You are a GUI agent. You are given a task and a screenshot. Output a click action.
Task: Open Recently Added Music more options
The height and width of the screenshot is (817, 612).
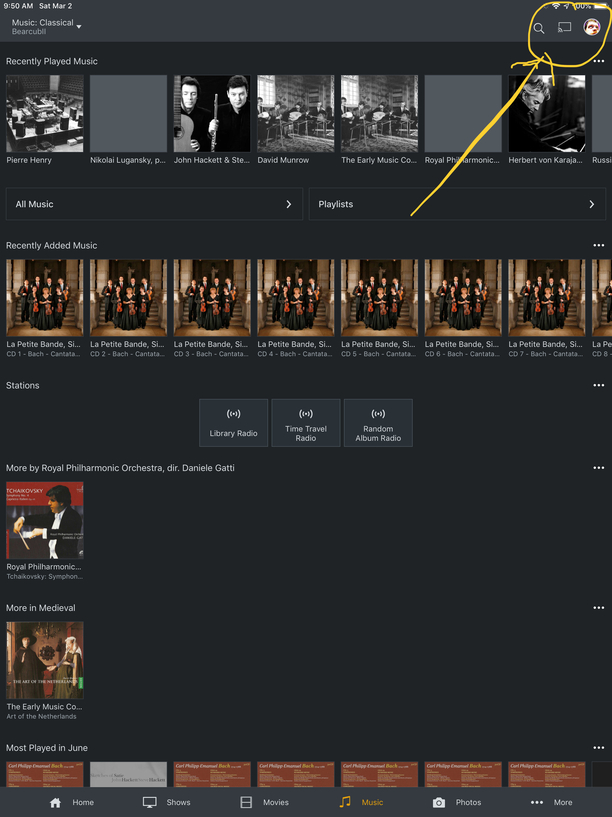coord(599,245)
